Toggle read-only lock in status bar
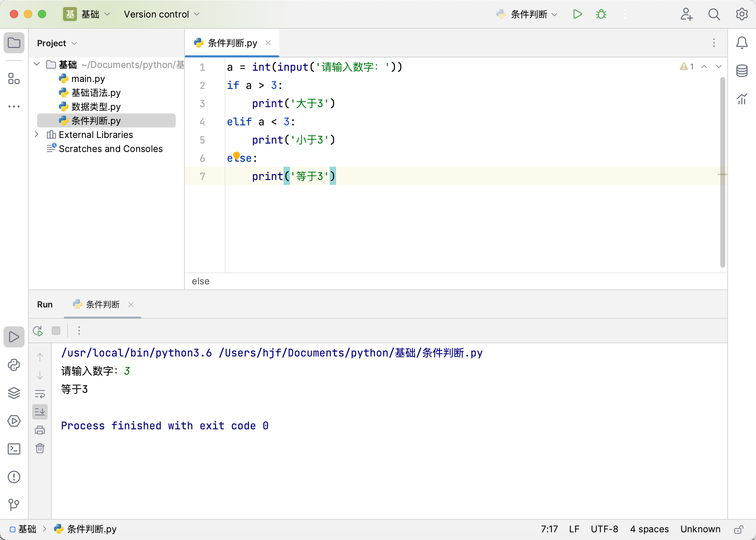 (739, 529)
